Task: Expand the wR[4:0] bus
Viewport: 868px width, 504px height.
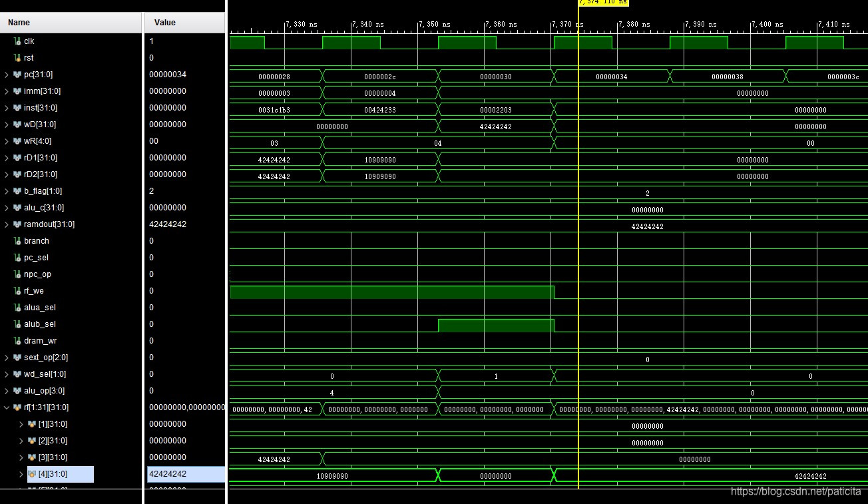Action: tap(7, 141)
